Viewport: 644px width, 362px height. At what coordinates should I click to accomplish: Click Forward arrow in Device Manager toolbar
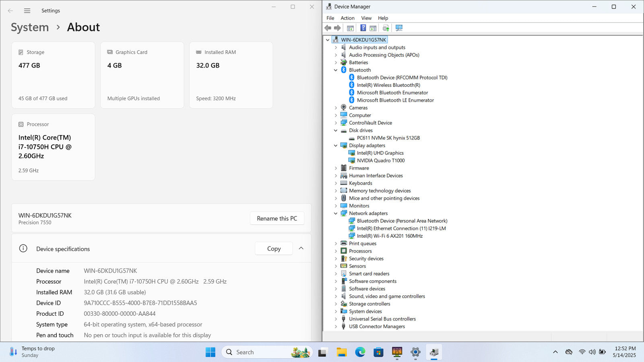click(337, 28)
